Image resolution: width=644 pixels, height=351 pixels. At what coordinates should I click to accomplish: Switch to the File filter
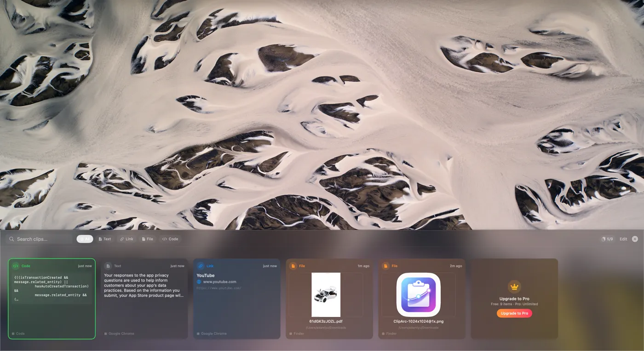148,239
